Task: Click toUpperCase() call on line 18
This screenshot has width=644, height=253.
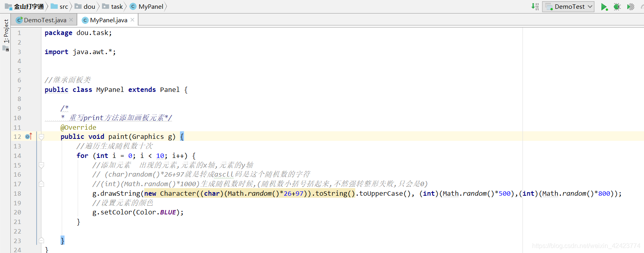Action: (x=385, y=193)
